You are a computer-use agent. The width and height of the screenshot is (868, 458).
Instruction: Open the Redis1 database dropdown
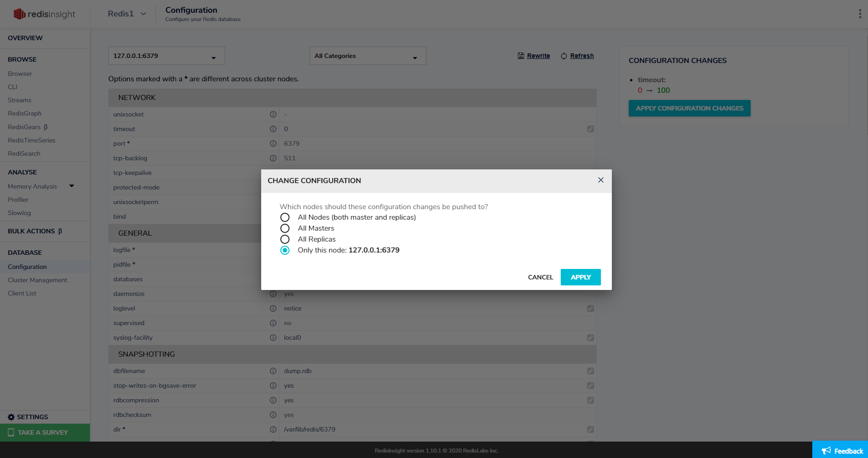pos(127,14)
